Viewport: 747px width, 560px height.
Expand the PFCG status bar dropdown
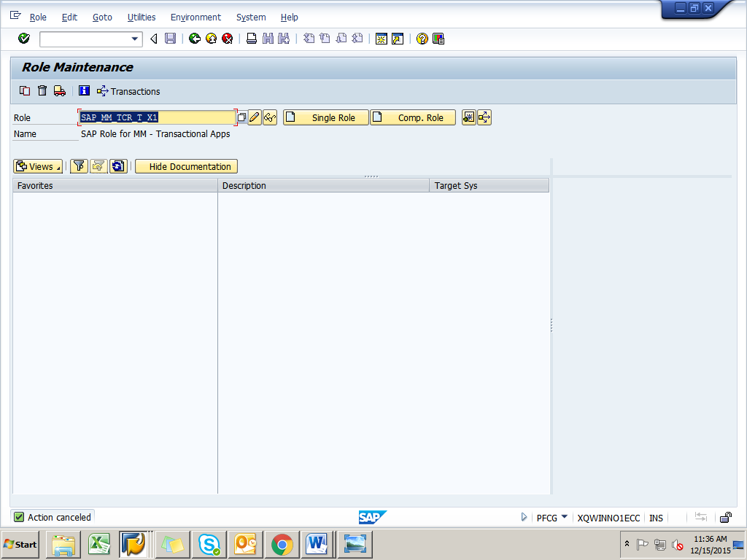(x=565, y=518)
